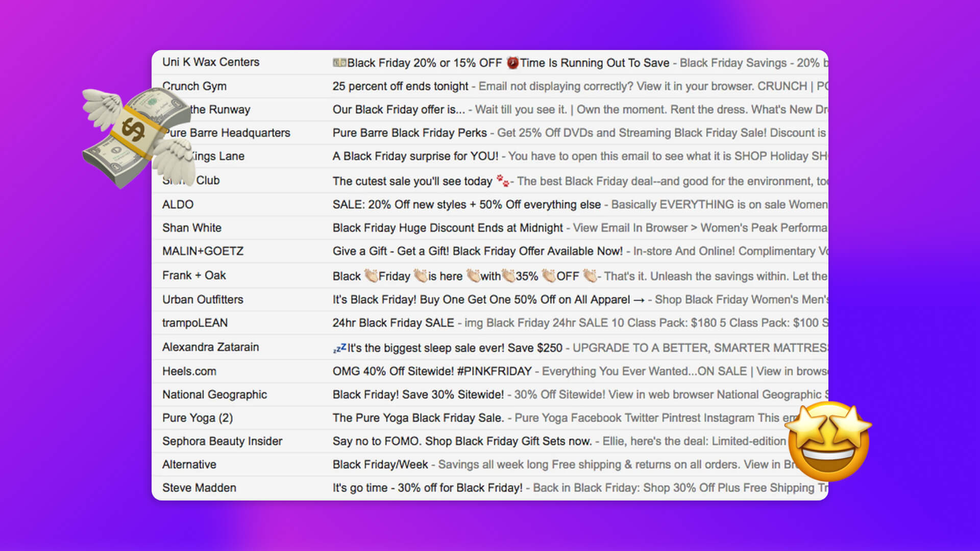Image resolution: width=980 pixels, height=551 pixels.
Task: Click subject "Our Black Friday offer is..."
Action: click(399, 110)
